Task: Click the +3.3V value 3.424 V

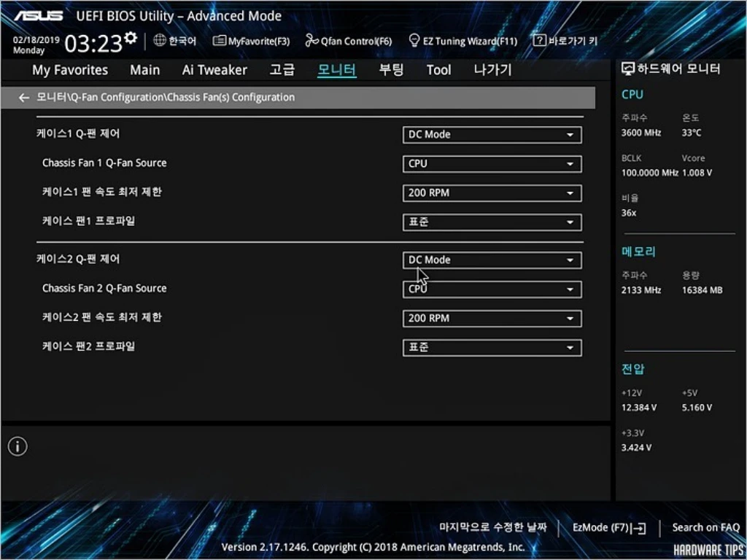Action: [x=637, y=448]
